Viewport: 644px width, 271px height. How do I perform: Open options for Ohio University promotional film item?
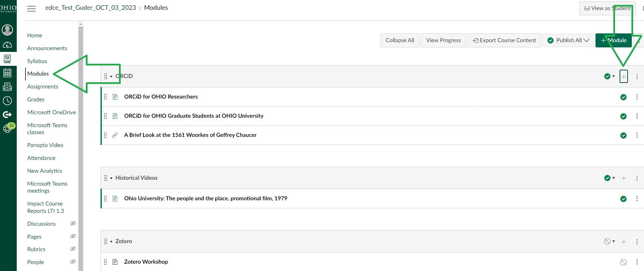tap(637, 199)
